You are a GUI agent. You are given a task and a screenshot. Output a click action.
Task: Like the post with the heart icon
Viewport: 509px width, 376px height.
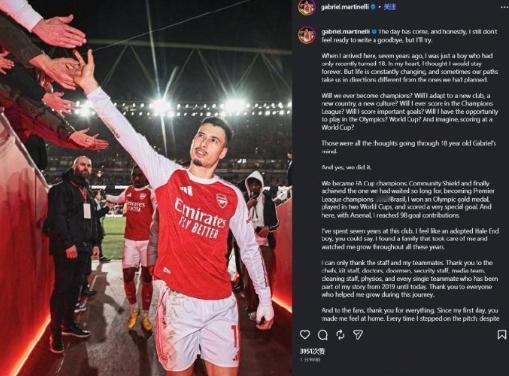click(x=305, y=335)
